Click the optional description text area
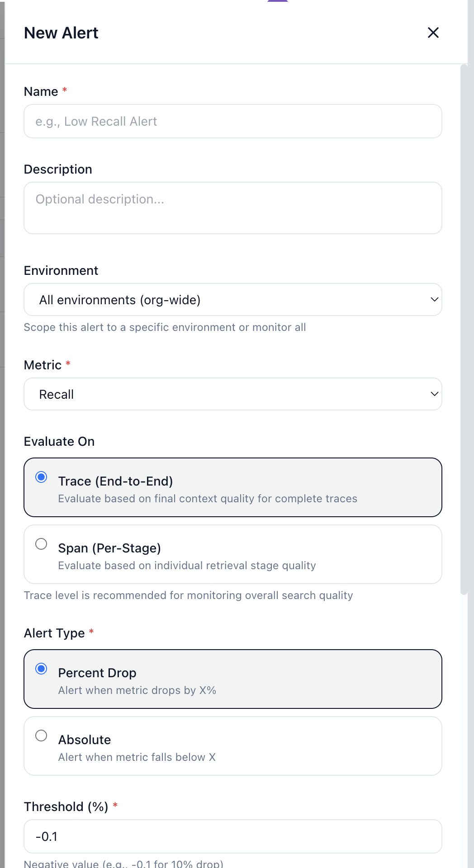This screenshot has width=474, height=868. [232, 208]
